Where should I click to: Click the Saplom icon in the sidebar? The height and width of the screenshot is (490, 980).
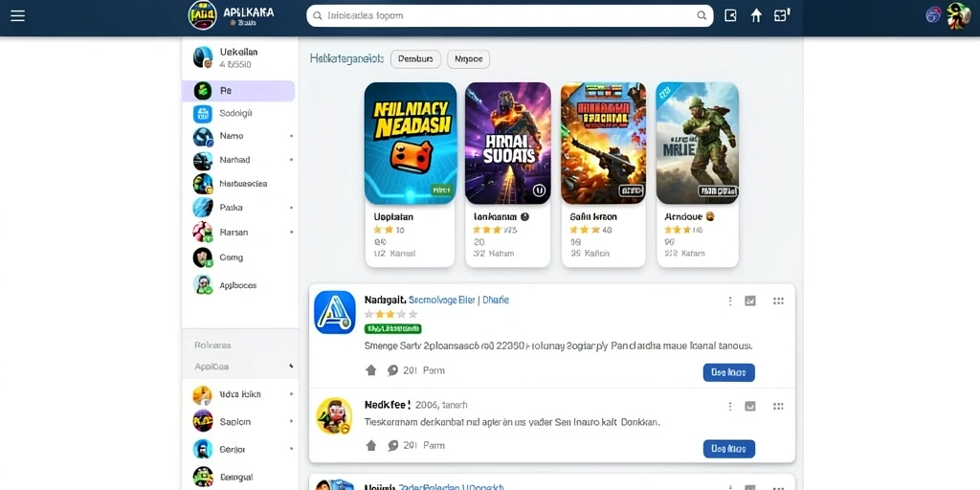click(x=203, y=421)
